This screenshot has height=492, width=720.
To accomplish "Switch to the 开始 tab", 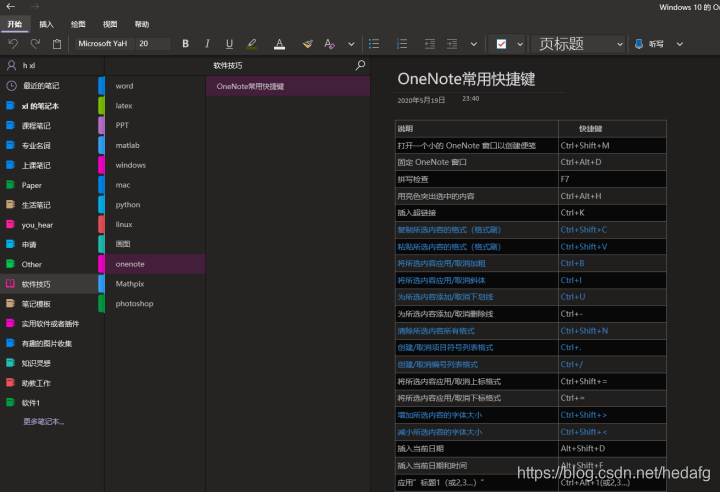I will tap(15, 24).
